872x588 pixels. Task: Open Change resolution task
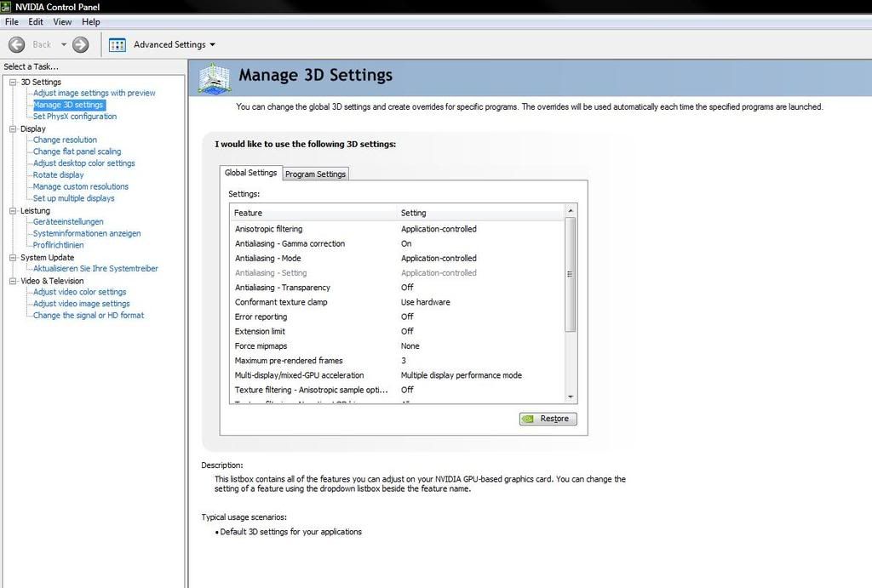tap(65, 140)
